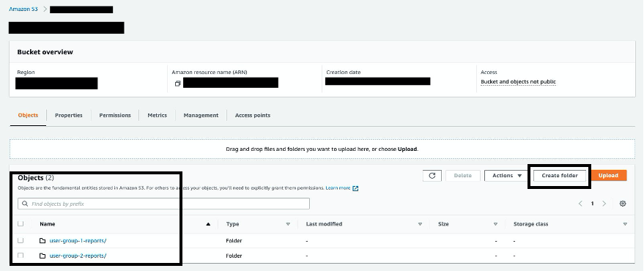The image size is (644, 271).
Task: Click the search magnifier icon
Action: [25, 204]
